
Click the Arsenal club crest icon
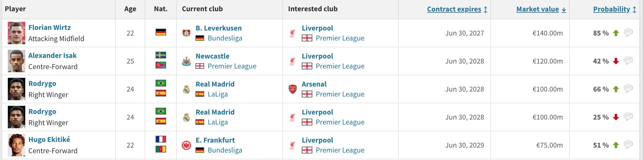pos(292,89)
